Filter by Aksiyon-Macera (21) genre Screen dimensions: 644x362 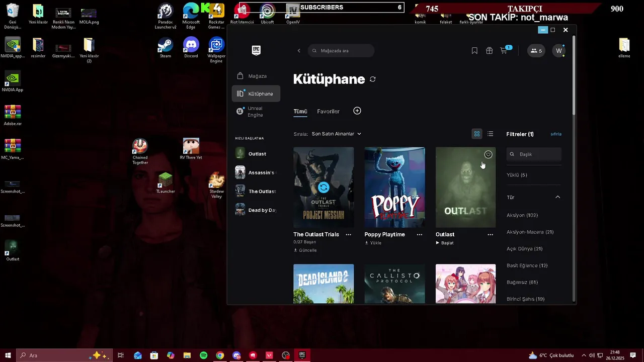[530, 232]
